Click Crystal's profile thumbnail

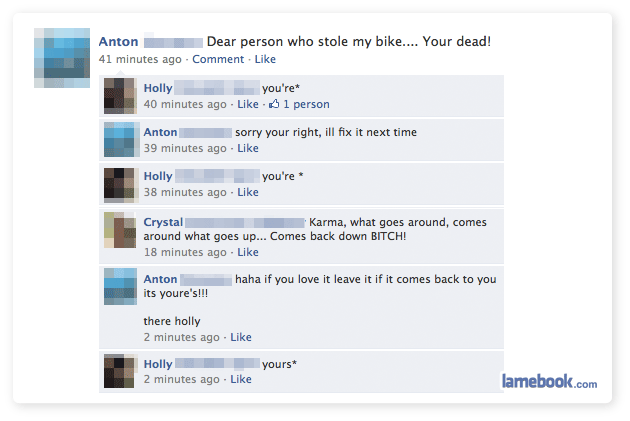(120, 230)
